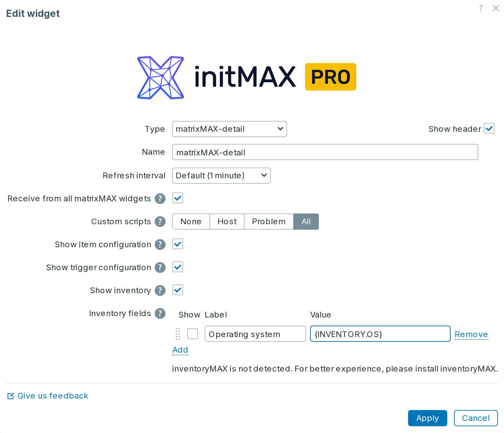Close the Edit widget dialog

coord(496,8)
